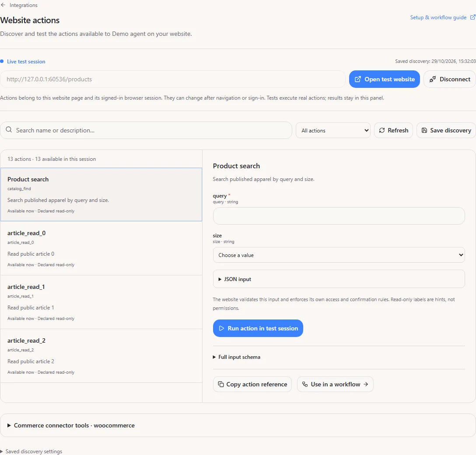
Task: Run action in test session
Action: click(x=258, y=328)
